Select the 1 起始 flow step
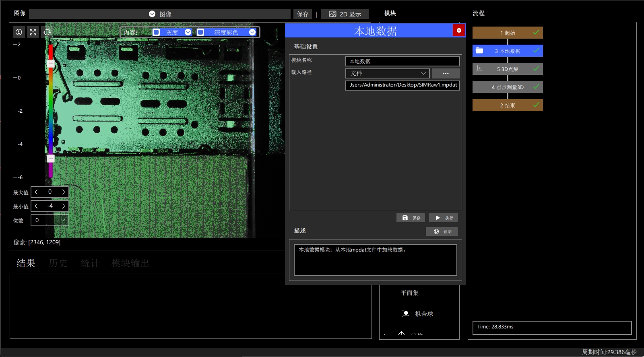This screenshot has height=357, width=644. click(x=508, y=33)
